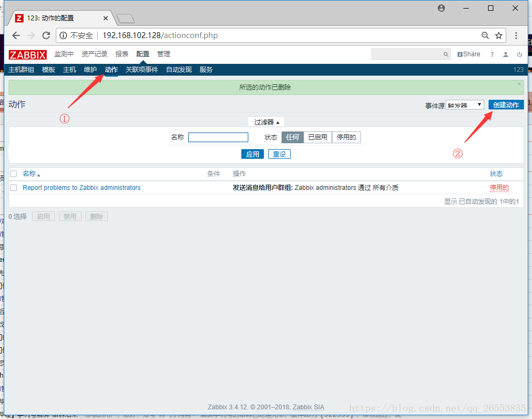This screenshot has width=532, height=419.
Task: Focus the 名称 filter input field
Action: tap(218, 137)
